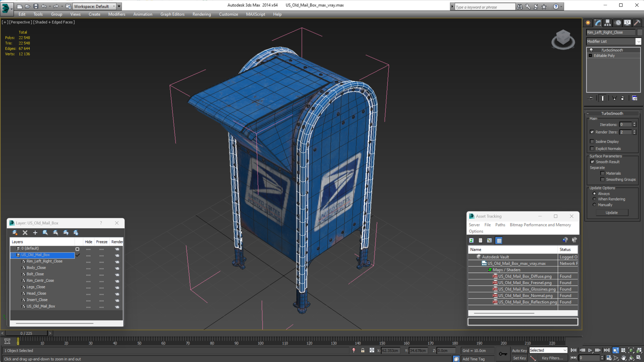Open the Help question mark dropdown

562,7
